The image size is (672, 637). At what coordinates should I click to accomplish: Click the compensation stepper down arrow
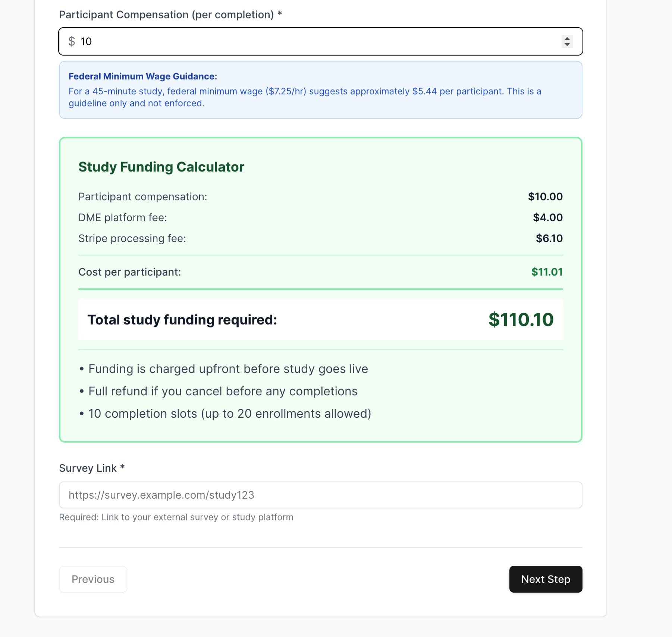coord(567,45)
